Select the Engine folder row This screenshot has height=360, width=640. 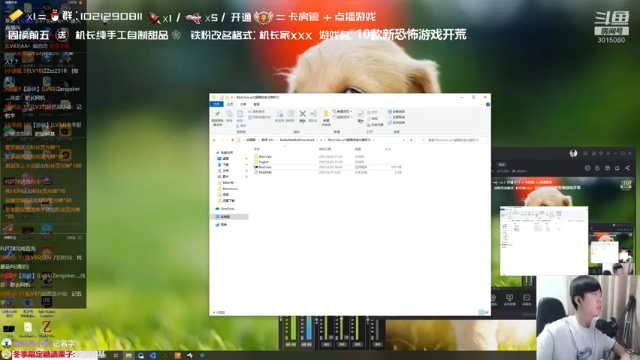[x=328, y=162]
